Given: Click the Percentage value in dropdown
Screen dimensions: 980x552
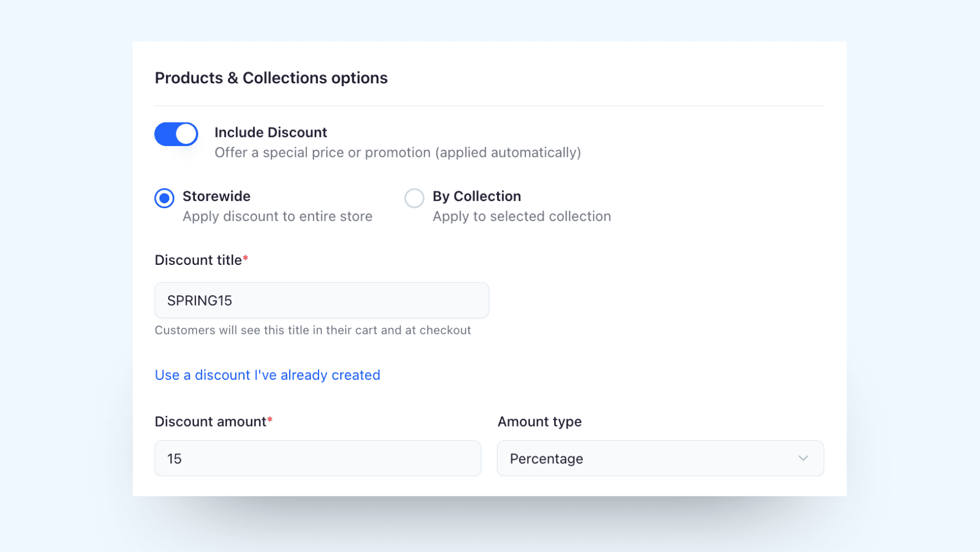Looking at the screenshot, I should [x=546, y=459].
